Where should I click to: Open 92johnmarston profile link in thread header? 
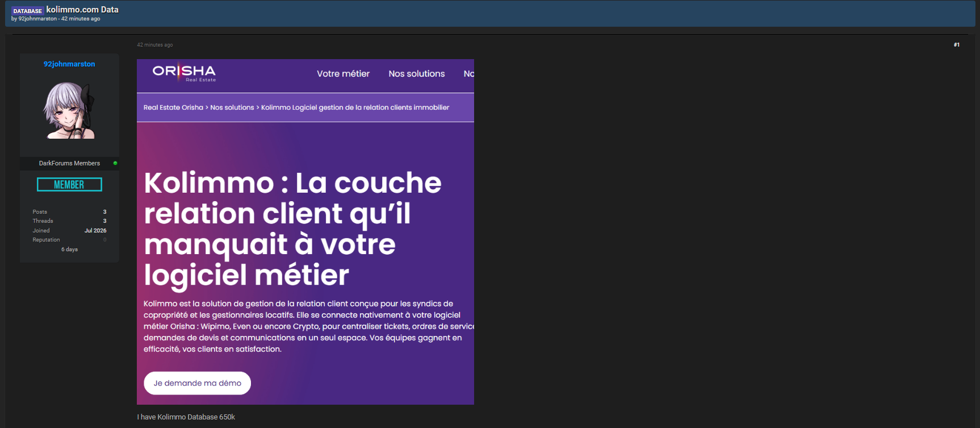pos(37,19)
